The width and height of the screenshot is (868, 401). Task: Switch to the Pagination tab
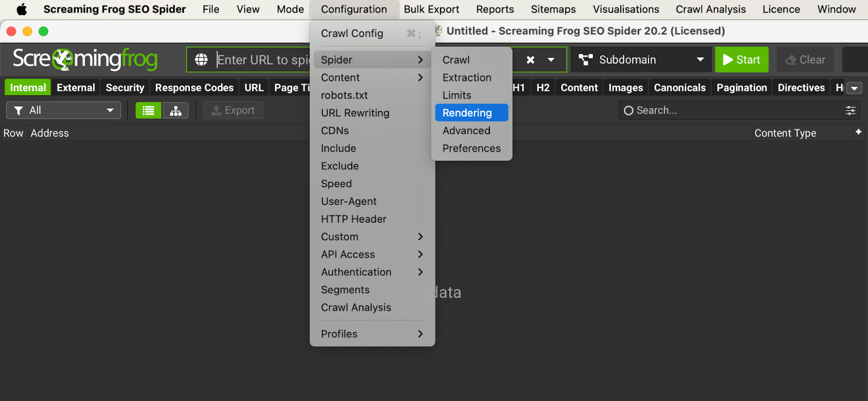tap(742, 88)
